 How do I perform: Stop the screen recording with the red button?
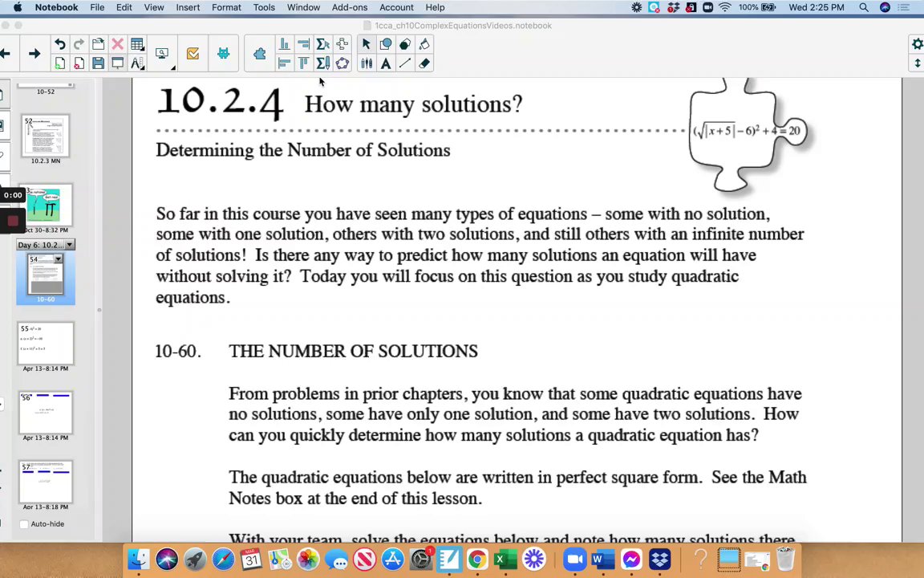[13, 221]
